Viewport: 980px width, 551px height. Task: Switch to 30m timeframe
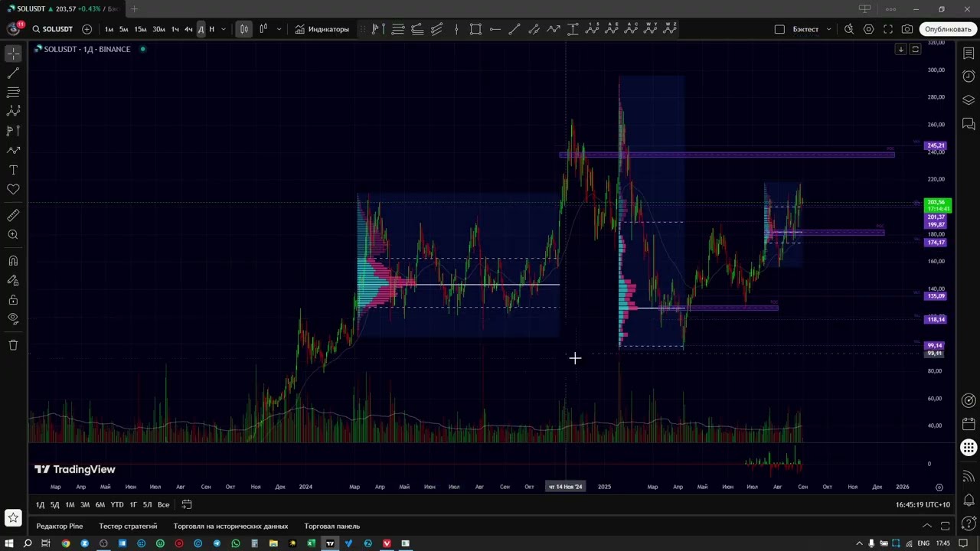click(x=158, y=29)
